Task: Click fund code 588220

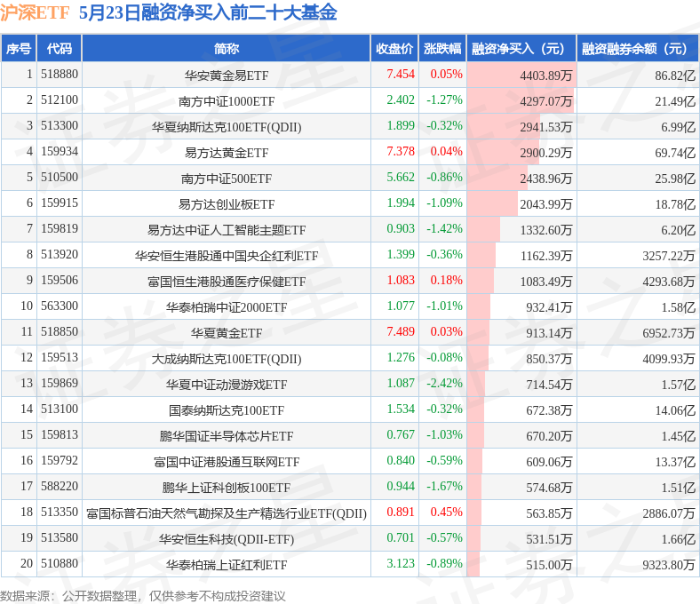Action: pyautogui.click(x=60, y=487)
